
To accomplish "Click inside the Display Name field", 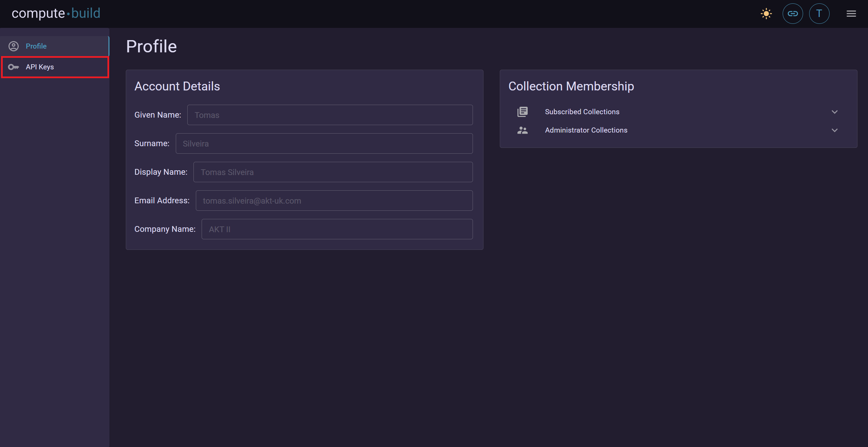I will [333, 172].
